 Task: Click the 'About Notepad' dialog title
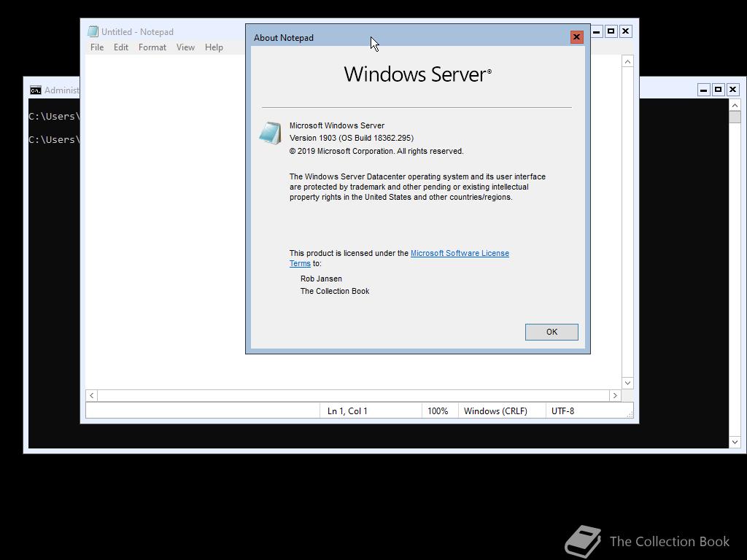click(284, 38)
